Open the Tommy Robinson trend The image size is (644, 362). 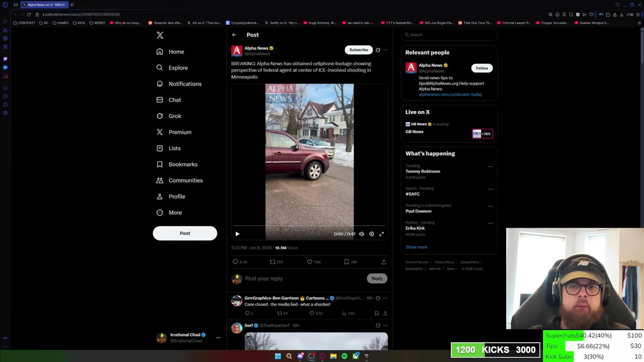pos(423,171)
